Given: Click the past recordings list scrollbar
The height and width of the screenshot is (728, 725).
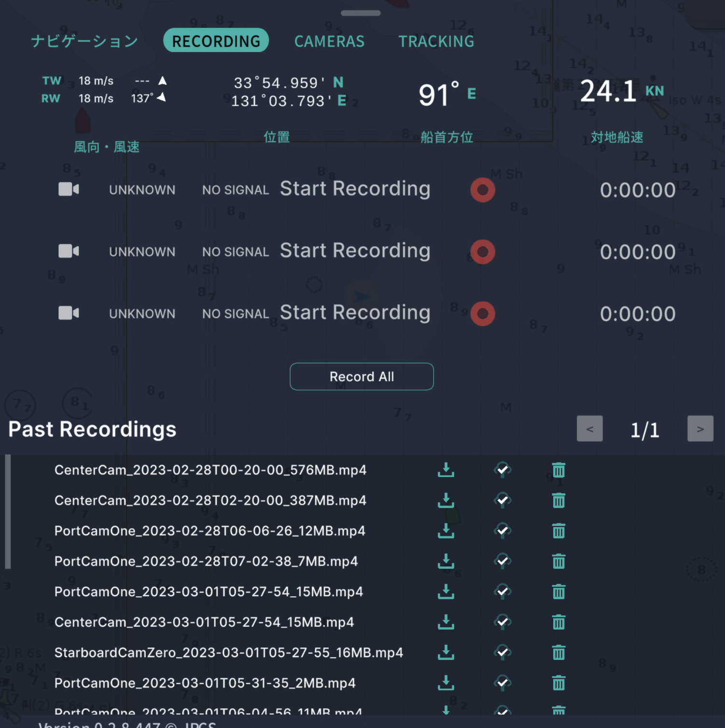Looking at the screenshot, I should (x=8, y=512).
